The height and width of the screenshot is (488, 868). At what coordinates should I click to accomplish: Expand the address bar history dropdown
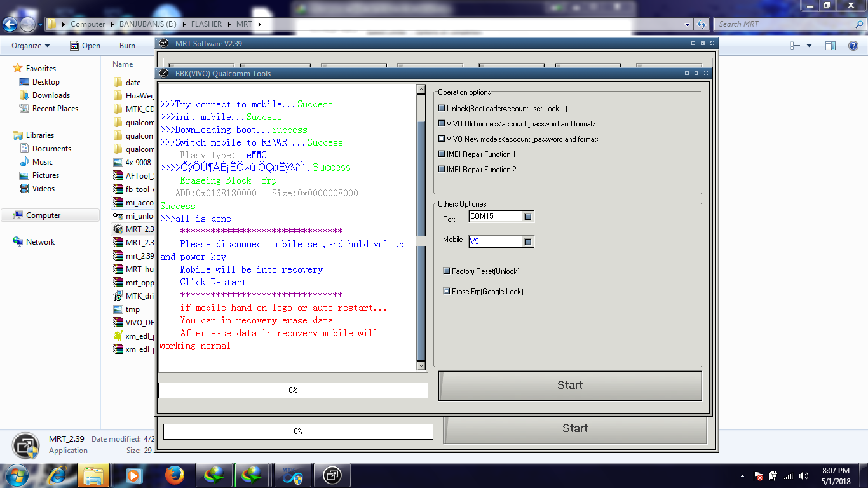click(x=688, y=24)
